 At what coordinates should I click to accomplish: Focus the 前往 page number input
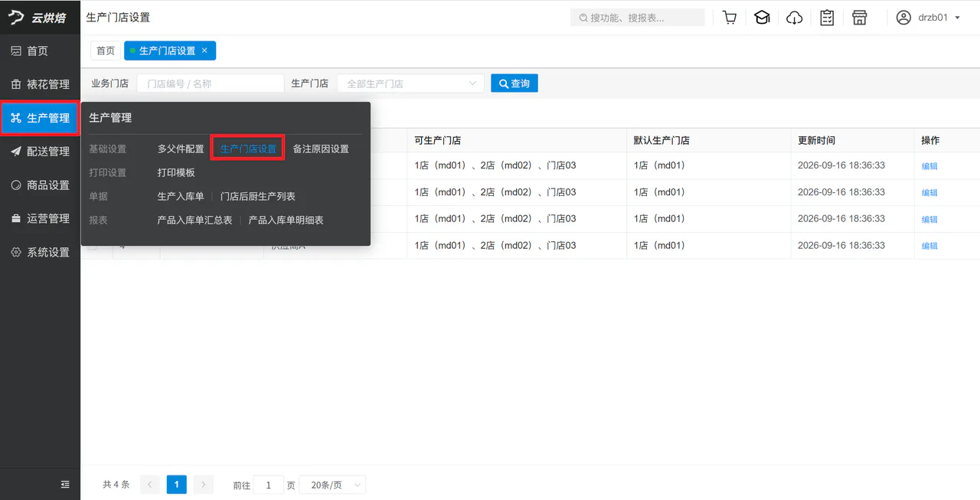pyautogui.click(x=269, y=485)
